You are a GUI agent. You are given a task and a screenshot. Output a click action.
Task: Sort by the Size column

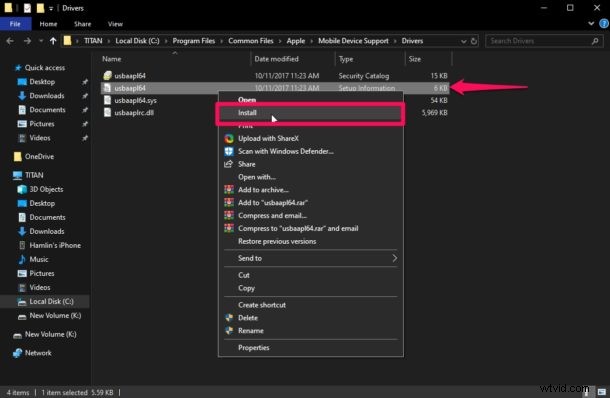(415, 59)
